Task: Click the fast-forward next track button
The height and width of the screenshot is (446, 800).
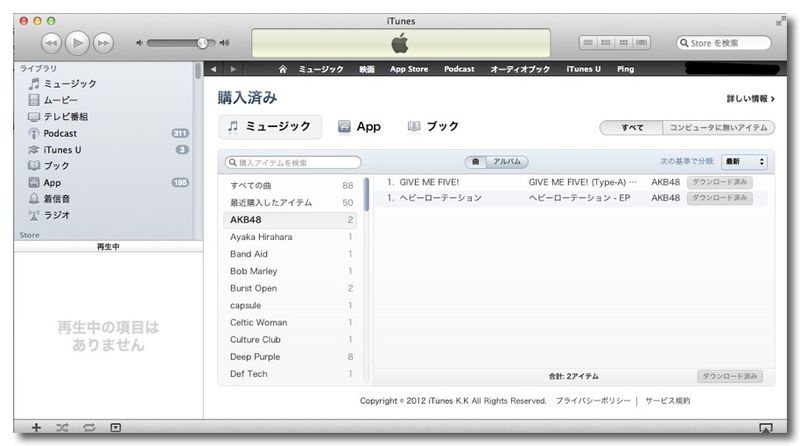Action: [x=103, y=43]
